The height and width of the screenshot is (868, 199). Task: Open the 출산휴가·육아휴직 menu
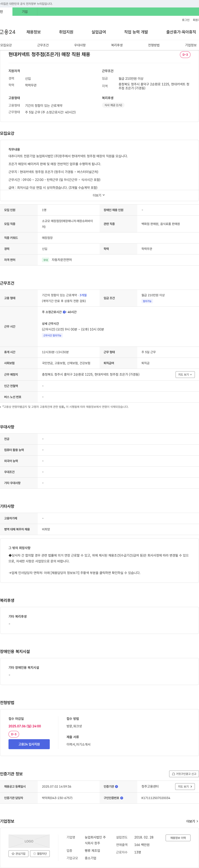coord(181,32)
